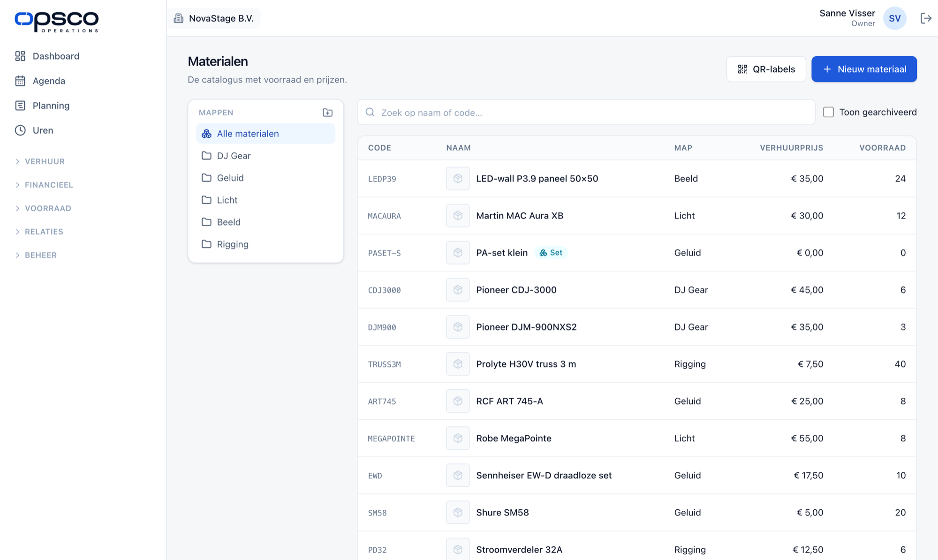Click the NAAM column header
This screenshot has height=560, width=938.
tap(458, 148)
